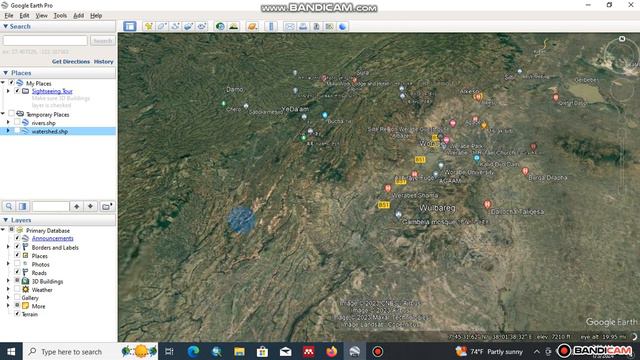Image resolution: width=640 pixels, height=360 pixels.
Task: Expand the More layer group
Action: click(8, 306)
